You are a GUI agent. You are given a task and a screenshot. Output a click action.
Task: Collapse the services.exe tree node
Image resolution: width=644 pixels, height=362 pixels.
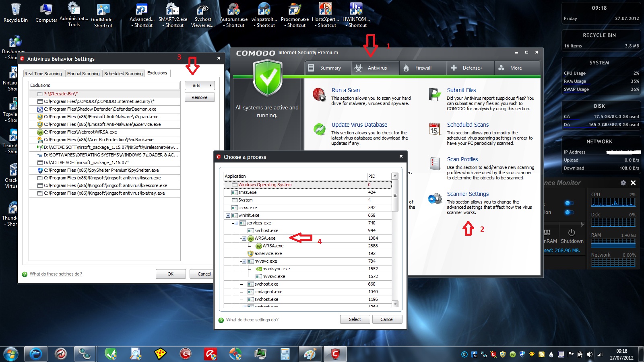(236, 223)
